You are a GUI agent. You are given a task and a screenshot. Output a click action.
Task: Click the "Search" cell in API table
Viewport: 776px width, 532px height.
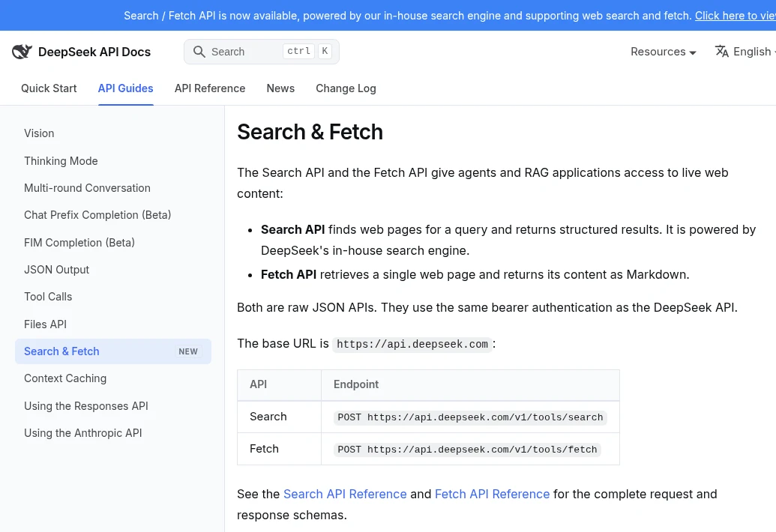tap(279, 417)
